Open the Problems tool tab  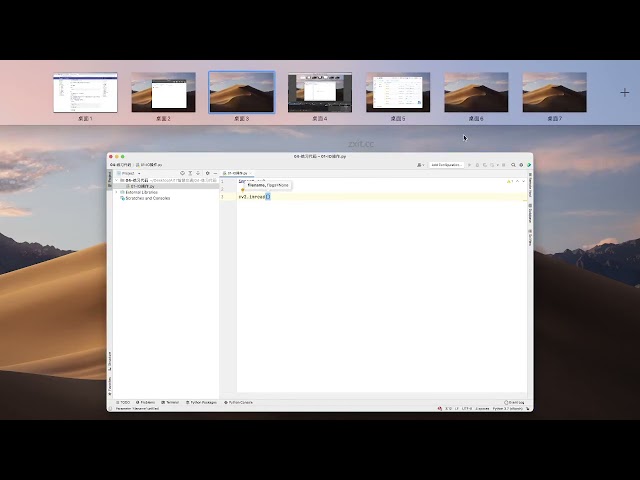[x=146, y=402]
